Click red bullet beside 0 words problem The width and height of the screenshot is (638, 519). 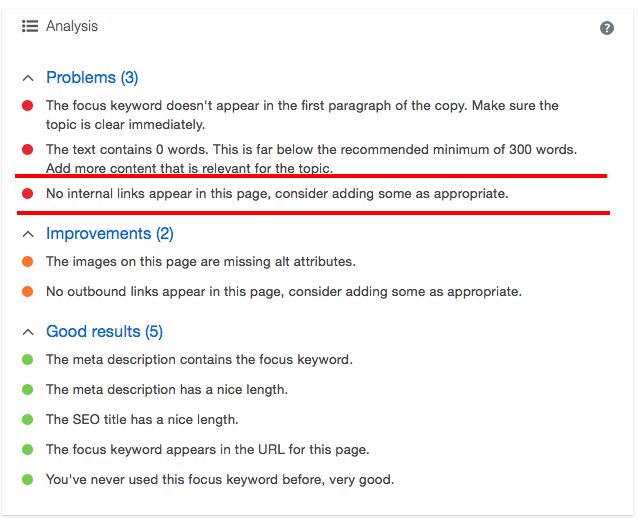pos(27,149)
